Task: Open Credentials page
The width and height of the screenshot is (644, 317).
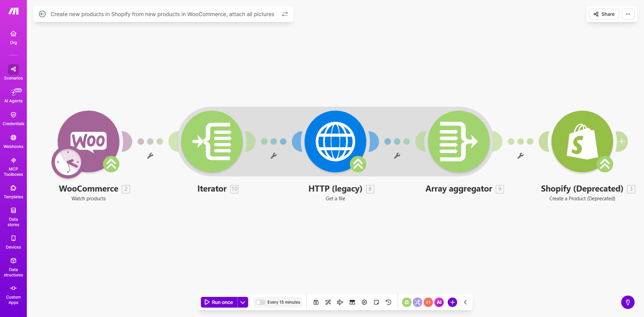Action: click(x=13, y=119)
